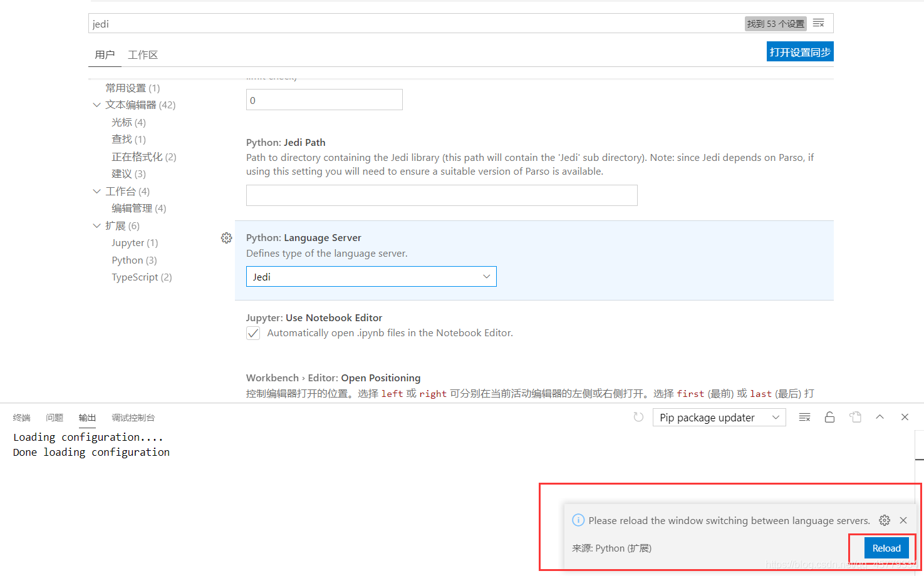Screen dimensions: 924x576
Task: Click the 'Done loading configuration' output line
Action: [91, 452]
